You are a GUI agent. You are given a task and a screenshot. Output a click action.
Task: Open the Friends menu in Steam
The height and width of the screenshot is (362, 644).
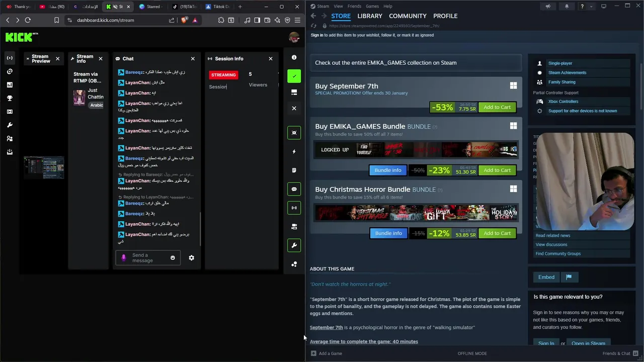tap(354, 6)
